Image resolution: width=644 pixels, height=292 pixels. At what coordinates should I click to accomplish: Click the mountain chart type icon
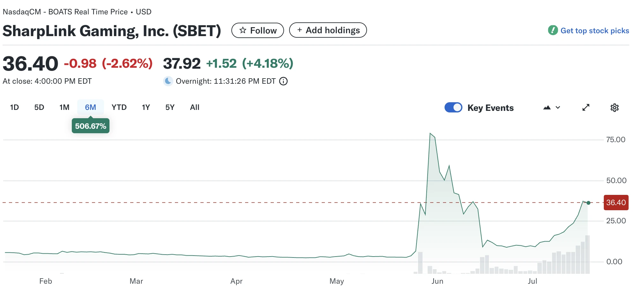click(547, 108)
